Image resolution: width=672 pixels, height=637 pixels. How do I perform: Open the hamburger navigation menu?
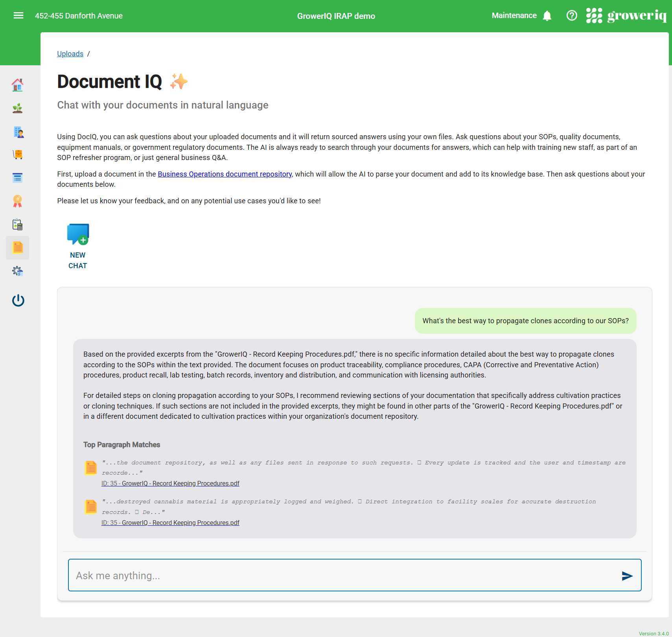[18, 16]
